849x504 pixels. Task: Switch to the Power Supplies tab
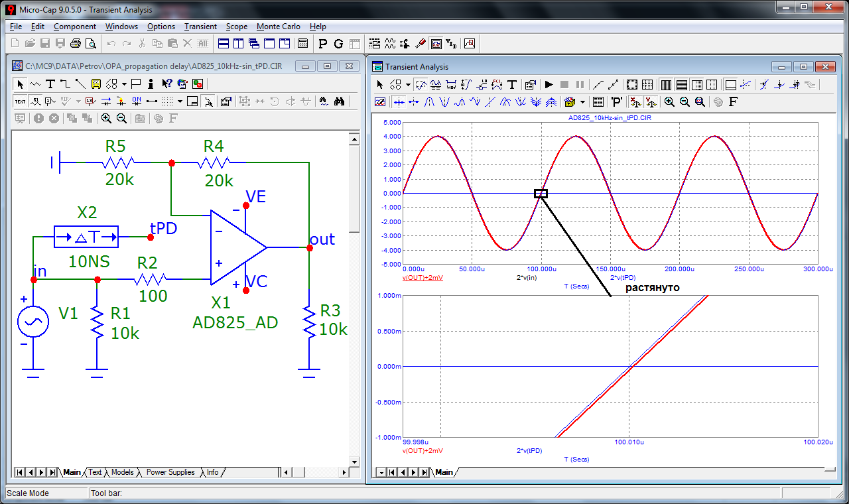pyautogui.click(x=170, y=472)
